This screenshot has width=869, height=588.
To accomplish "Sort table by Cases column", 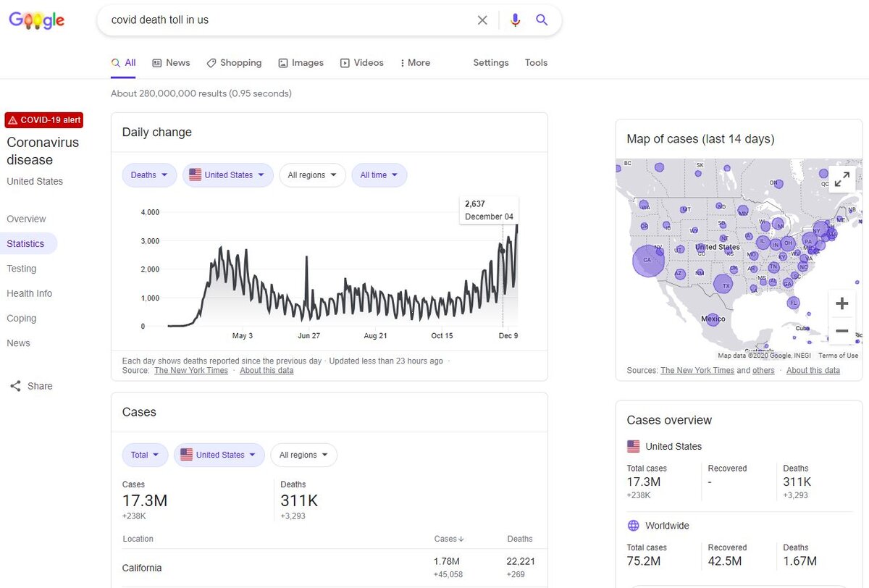I will pyautogui.click(x=449, y=539).
